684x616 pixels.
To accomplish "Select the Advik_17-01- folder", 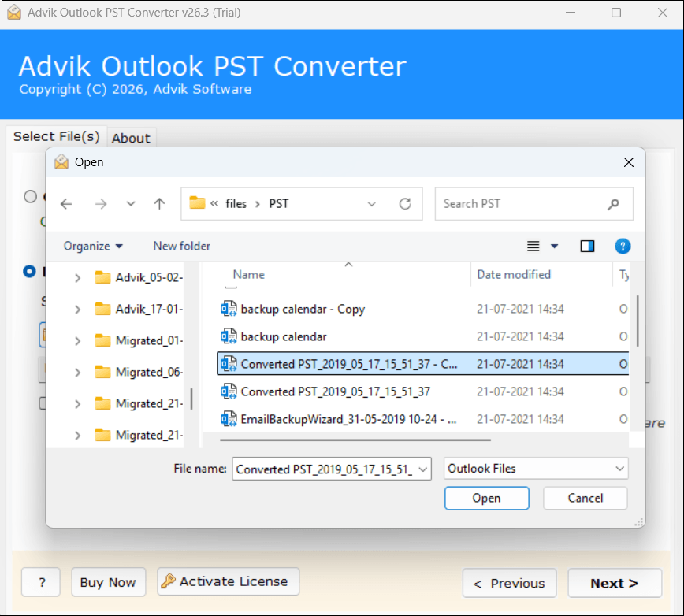I will pyautogui.click(x=139, y=309).
